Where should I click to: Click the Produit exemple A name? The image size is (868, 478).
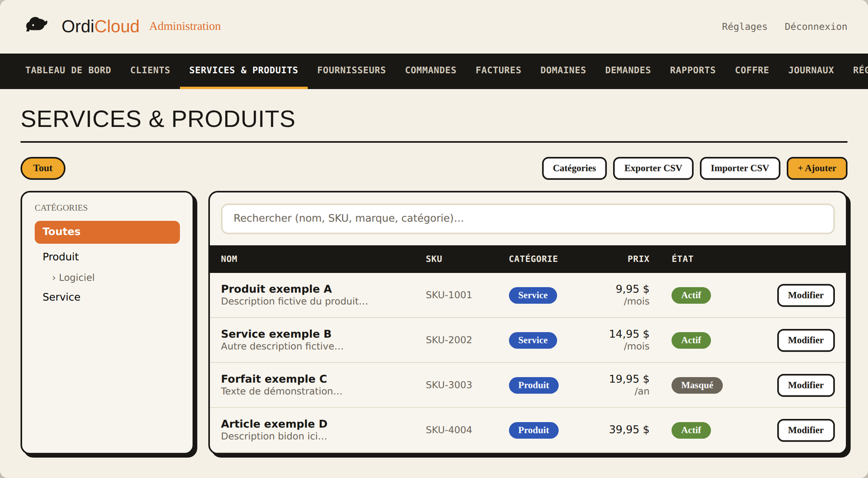pyautogui.click(x=276, y=289)
